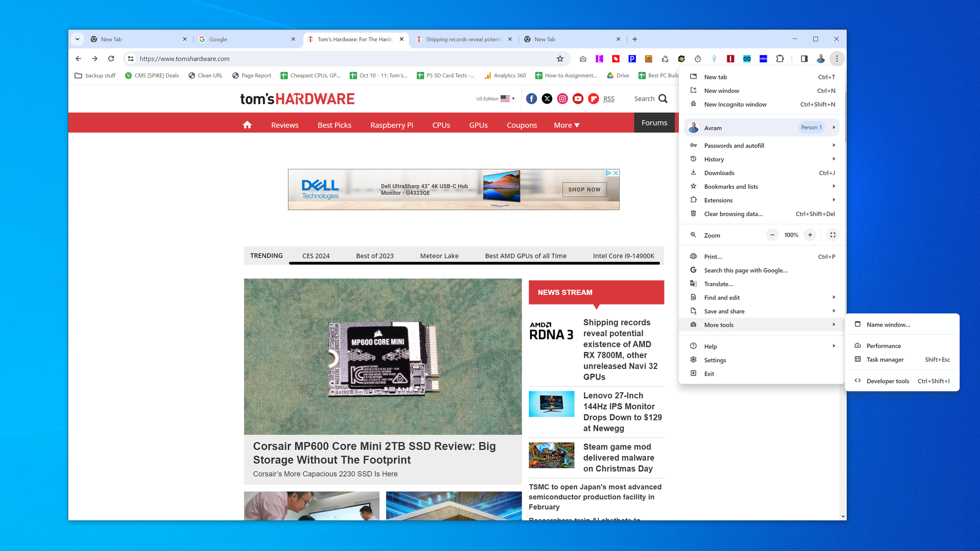Open Instagram from the site header
The width and height of the screenshot is (980, 551).
coord(562,98)
